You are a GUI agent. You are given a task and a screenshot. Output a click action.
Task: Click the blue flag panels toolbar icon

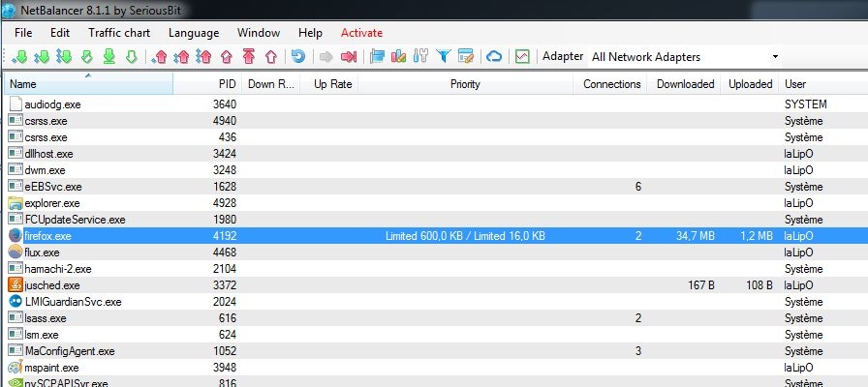pyautogui.click(x=378, y=56)
